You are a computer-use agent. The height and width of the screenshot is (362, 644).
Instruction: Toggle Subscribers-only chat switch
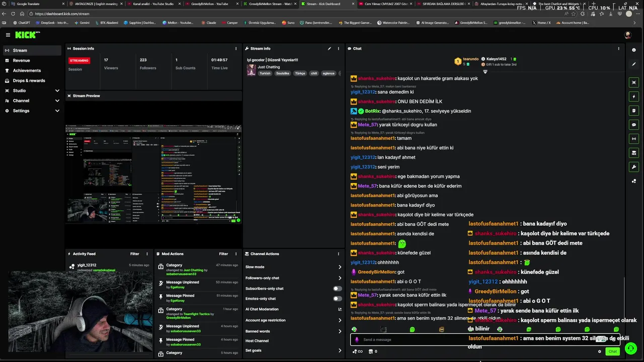click(x=338, y=289)
